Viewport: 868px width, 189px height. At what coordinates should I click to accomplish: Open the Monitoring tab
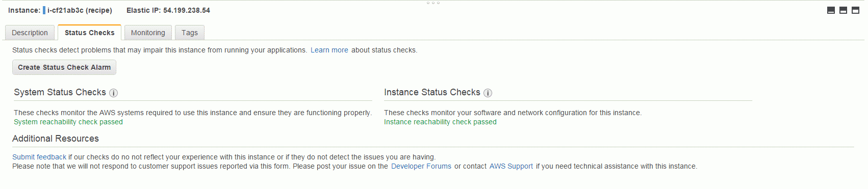(148, 33)
